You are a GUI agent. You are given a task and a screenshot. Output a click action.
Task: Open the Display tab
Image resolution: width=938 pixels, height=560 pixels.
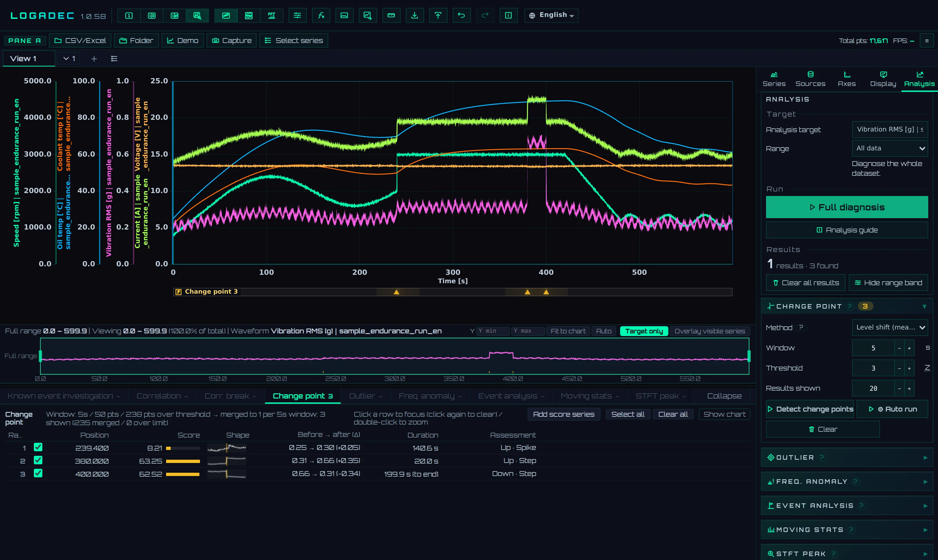[x=883, y=79]
